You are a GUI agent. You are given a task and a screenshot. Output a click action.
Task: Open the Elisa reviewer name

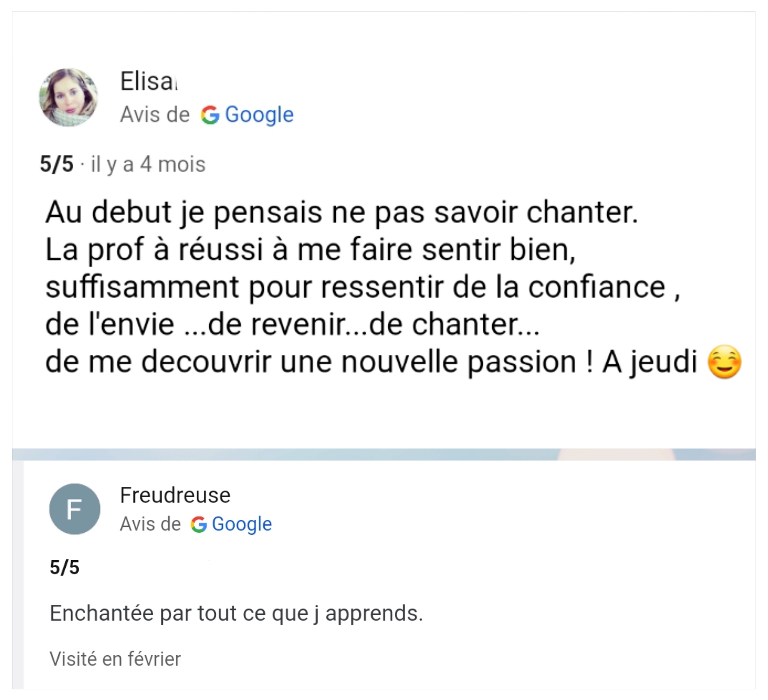pos(148,82)
